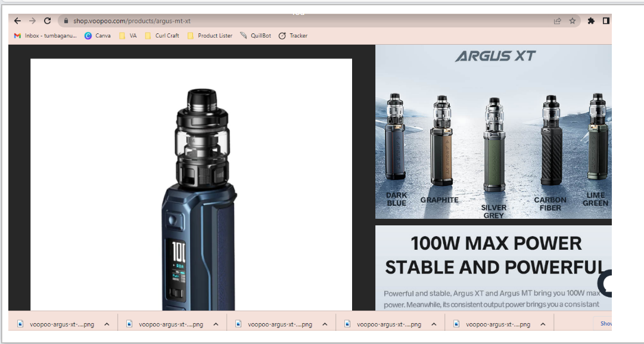
Task: Bookmark the page with the star icon
Action: click(x=572, y=21)
